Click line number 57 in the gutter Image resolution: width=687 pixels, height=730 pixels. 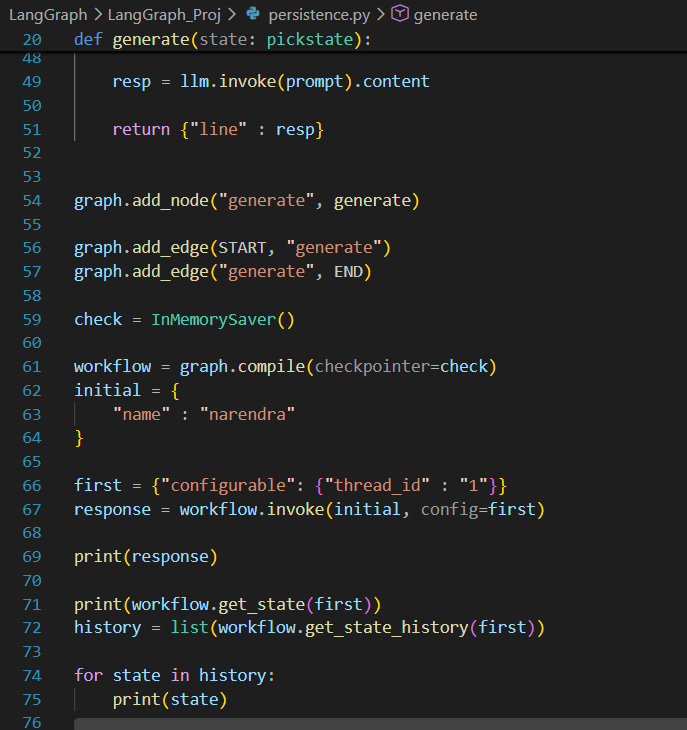coord(32,272)
